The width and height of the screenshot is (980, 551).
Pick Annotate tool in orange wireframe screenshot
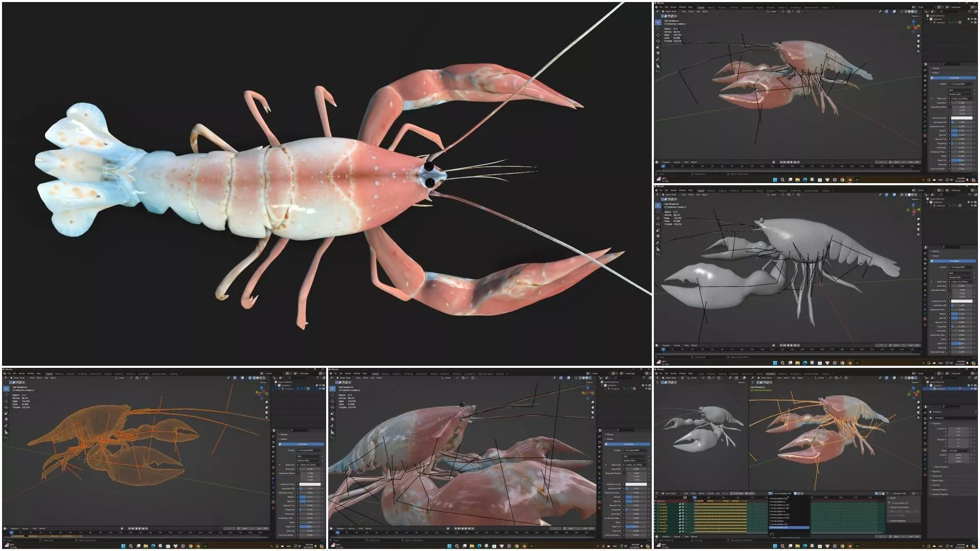6,426
